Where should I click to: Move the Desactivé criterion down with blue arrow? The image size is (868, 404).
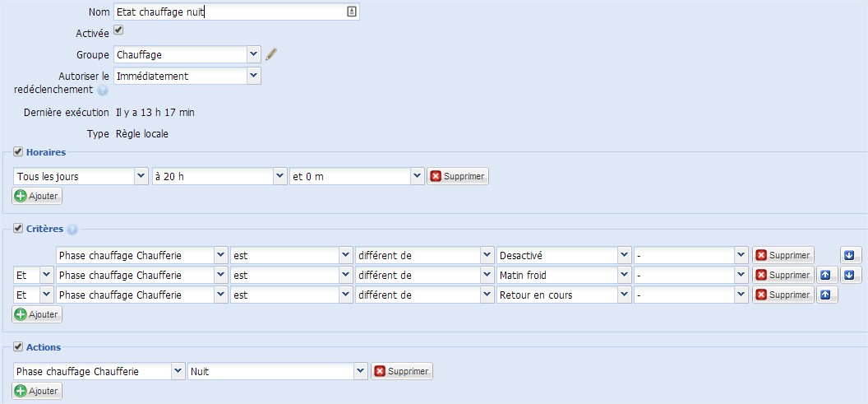[849, 255]
